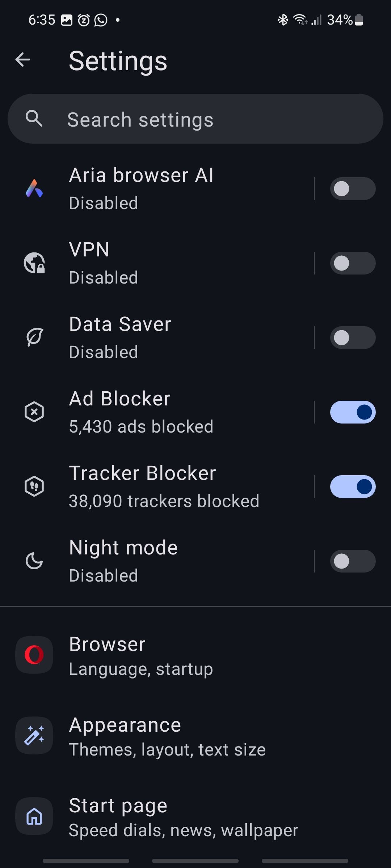Tap the Night mode moon icon
The width and height of the screenshot is (391, 868).
[34, 561]
